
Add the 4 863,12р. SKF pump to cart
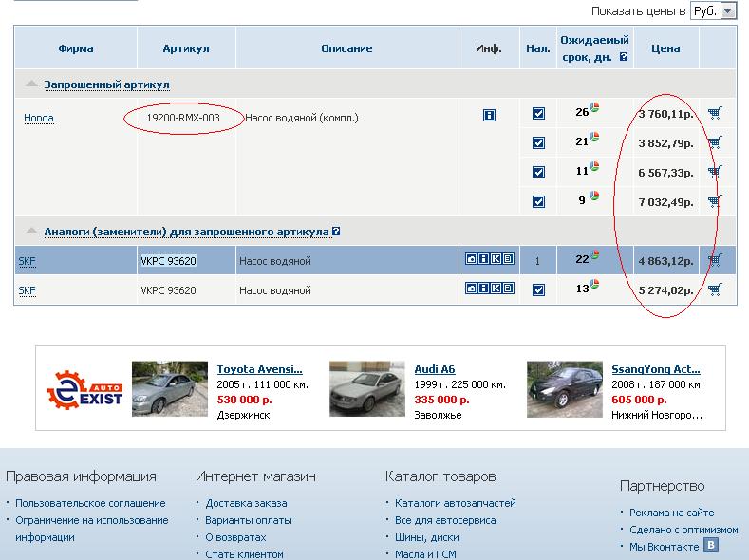tap(715, 260)
